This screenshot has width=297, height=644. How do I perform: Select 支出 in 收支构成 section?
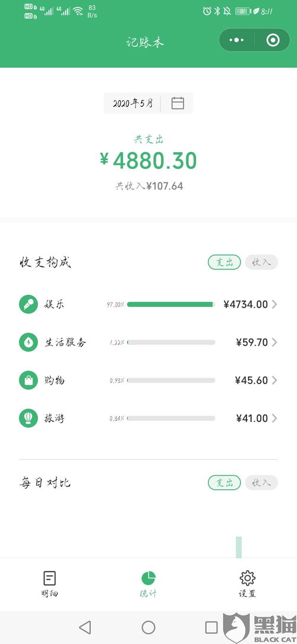[225, 262]
